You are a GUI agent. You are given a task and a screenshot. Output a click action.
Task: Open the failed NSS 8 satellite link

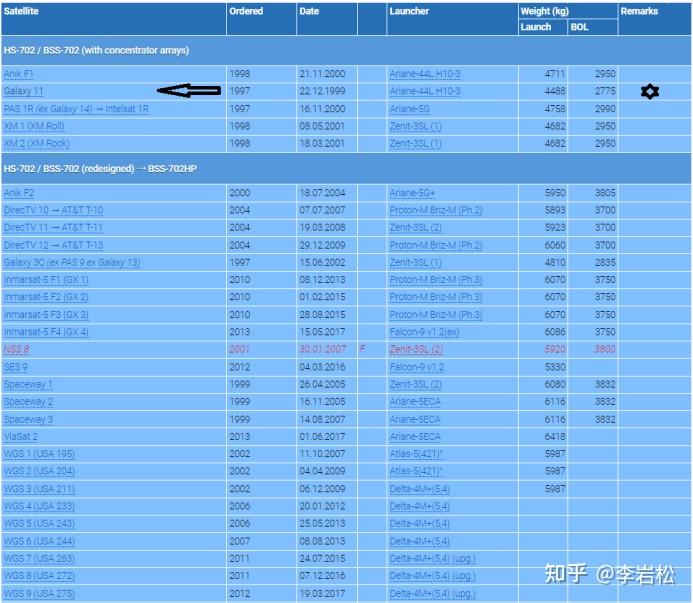[x=16, y=349]
